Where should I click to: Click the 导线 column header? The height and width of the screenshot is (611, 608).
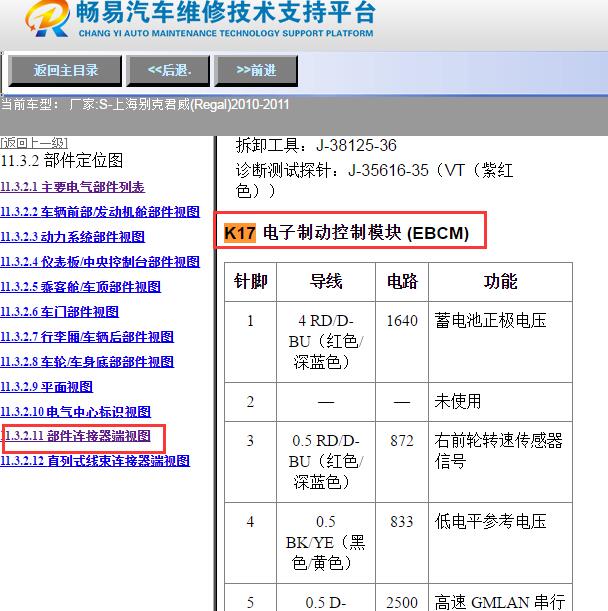tap(326, 281)
